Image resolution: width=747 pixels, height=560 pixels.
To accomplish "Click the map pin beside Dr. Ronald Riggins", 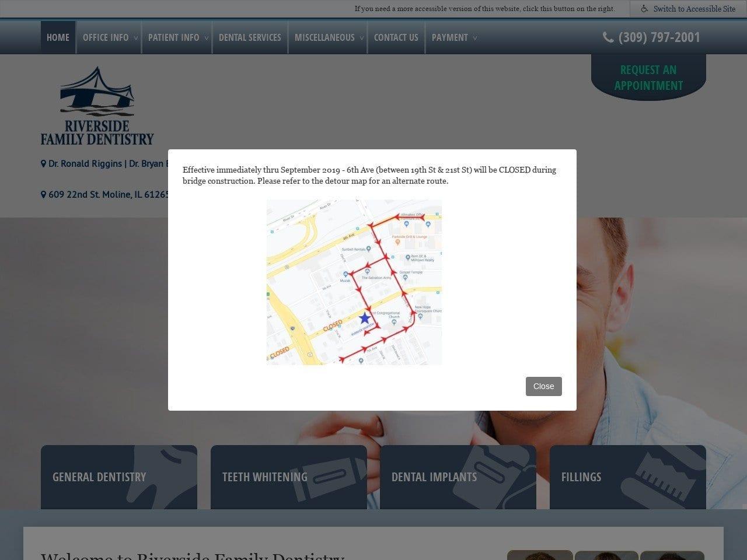I will [43, 164].
